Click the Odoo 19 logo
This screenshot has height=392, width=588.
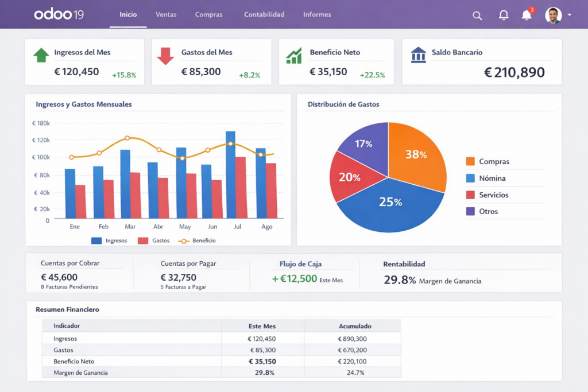[x=58, y=14]
